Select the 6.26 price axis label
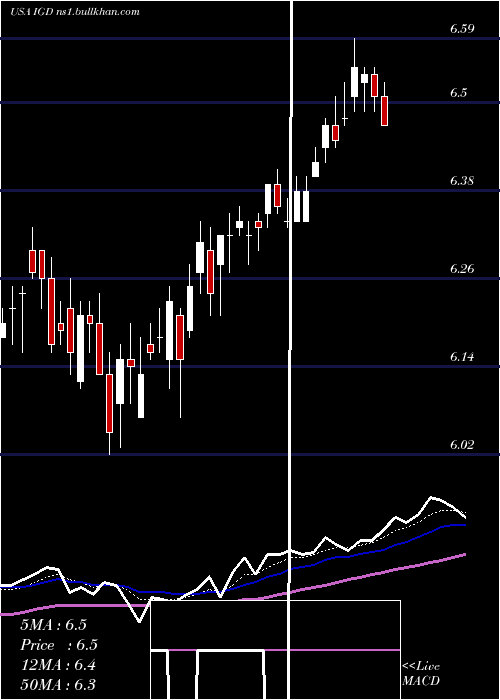This screenshot has width=500, height=700. click(x=462, y=269)
